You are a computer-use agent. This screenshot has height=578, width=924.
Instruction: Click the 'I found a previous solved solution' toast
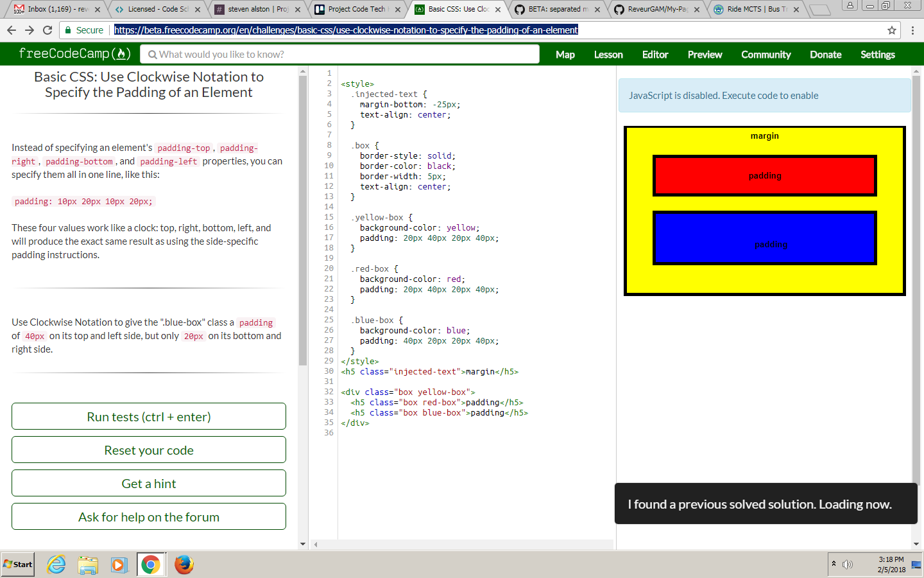(x=766, y=504)
